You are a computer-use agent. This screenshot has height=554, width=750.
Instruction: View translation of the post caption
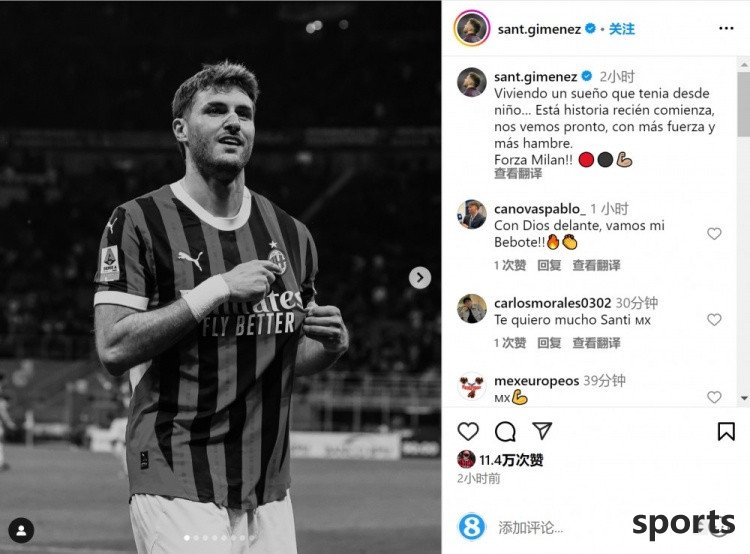(518, 173)
